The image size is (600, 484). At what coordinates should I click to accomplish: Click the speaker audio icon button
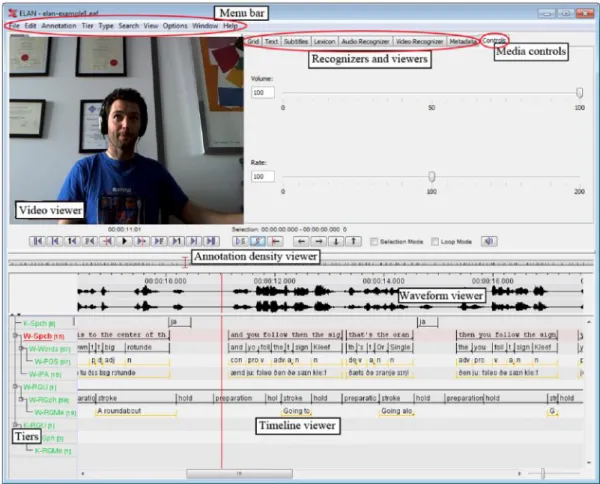click(x=489, y=241)
